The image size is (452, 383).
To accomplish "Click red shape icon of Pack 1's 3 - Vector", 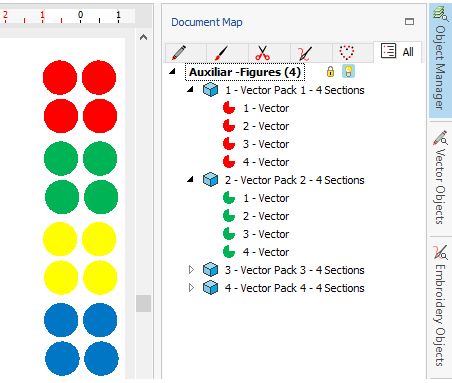I will tap(229, 144).
